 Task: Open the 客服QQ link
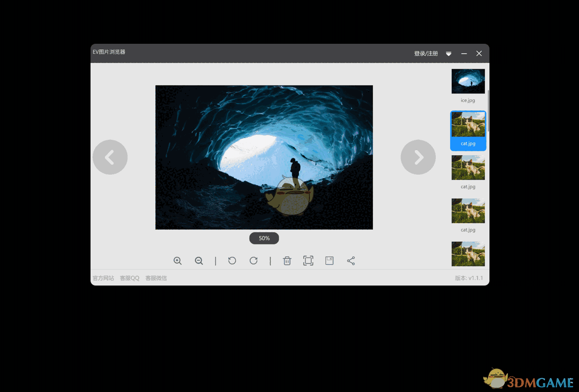pyautogui.click(x=129, y=278)
